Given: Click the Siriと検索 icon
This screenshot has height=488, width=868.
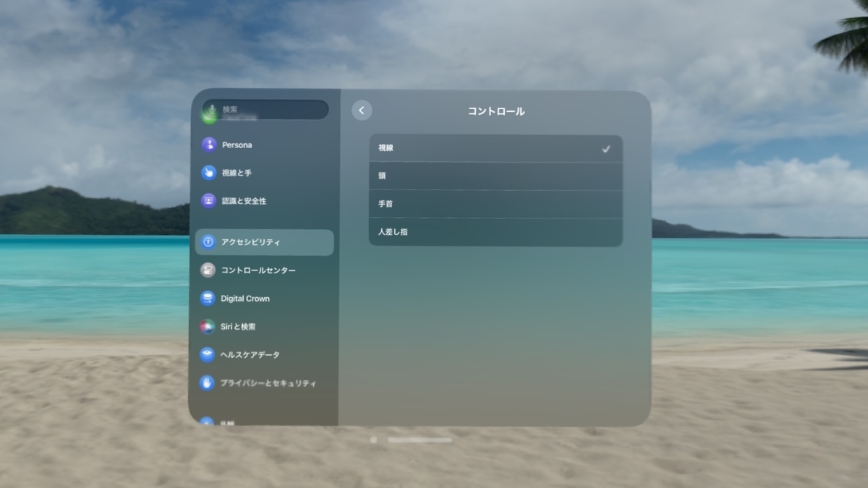Looking at the screenshot, I should (x=208, y=327).
